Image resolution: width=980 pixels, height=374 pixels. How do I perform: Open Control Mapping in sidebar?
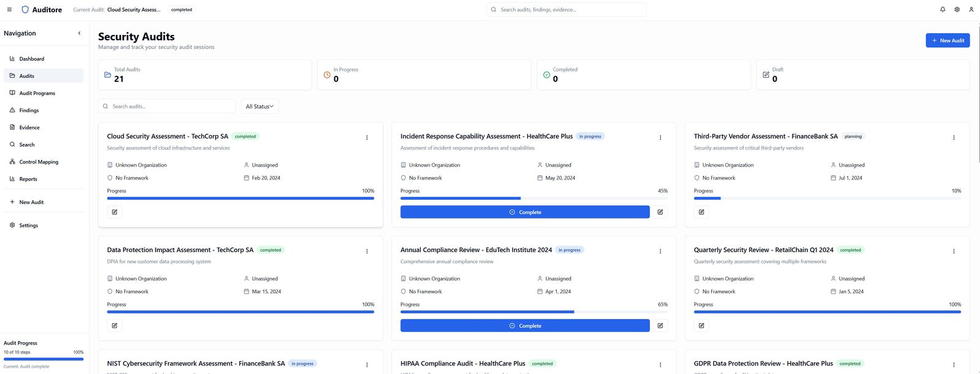[x=43, y=162]
